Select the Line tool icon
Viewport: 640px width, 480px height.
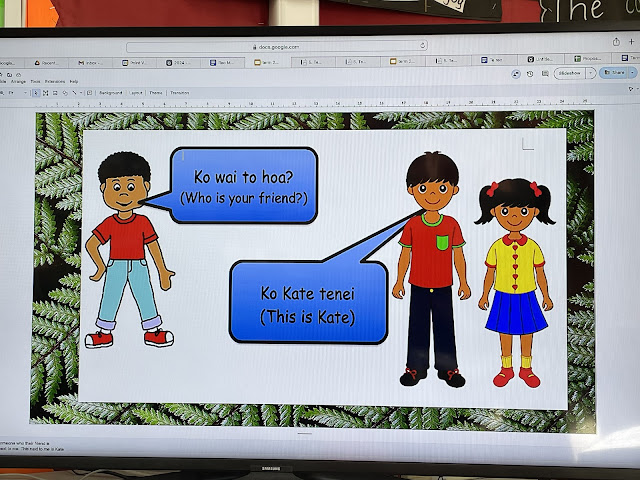[x=74, y=93]
